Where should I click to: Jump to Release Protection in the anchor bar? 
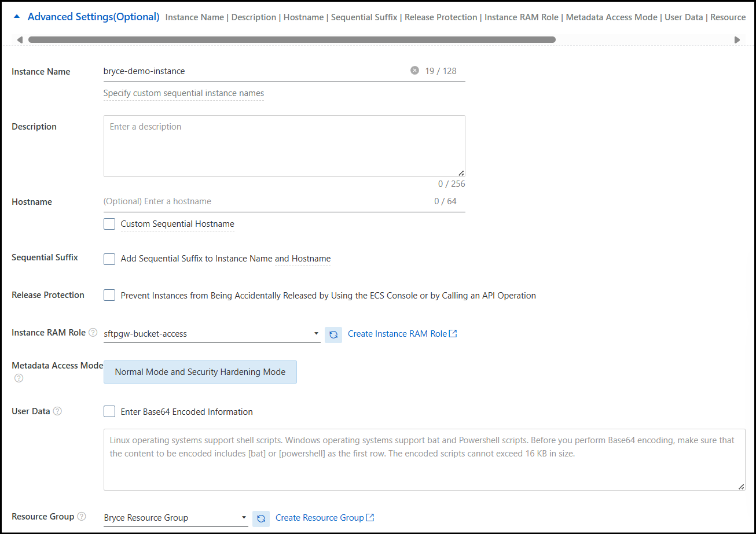[x=441, y=17]
